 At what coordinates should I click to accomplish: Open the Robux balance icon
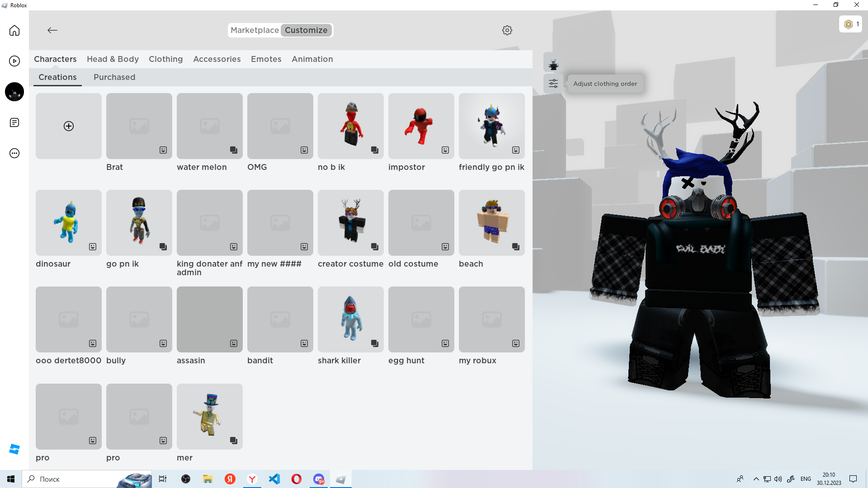849,24
